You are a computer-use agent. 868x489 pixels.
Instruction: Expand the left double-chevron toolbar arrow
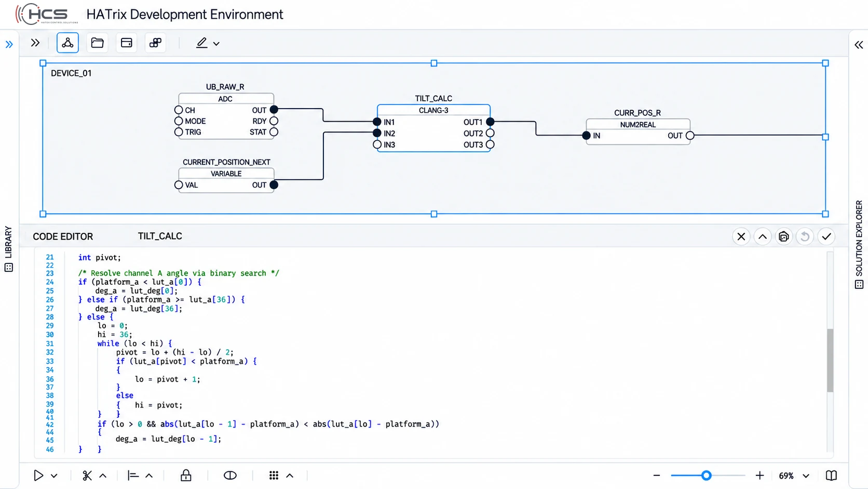35,43
